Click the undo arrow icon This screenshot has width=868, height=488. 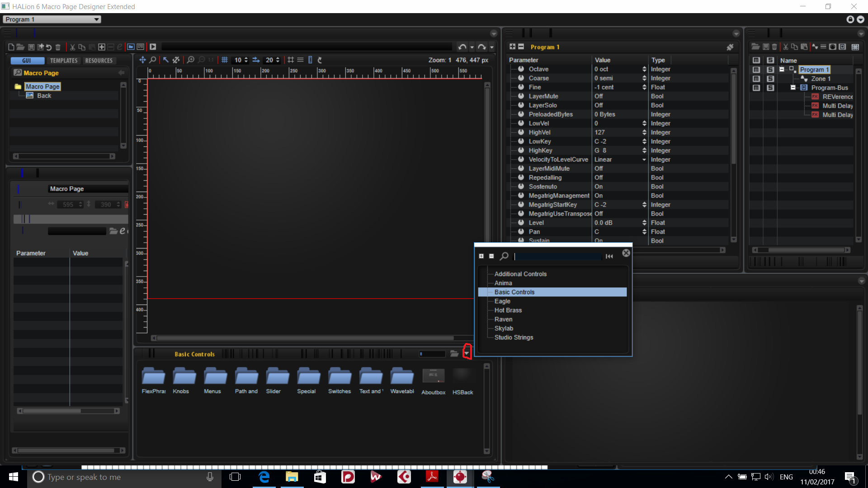(x=462, y=47)
